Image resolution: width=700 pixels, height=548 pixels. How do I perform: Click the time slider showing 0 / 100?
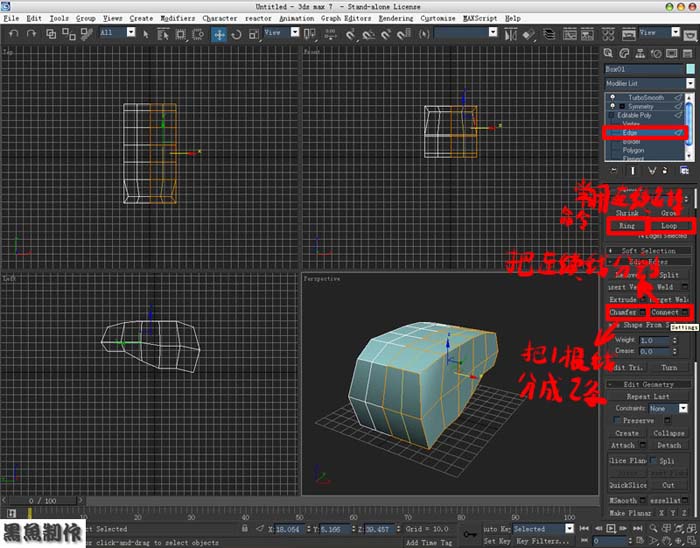pos(43,501)
